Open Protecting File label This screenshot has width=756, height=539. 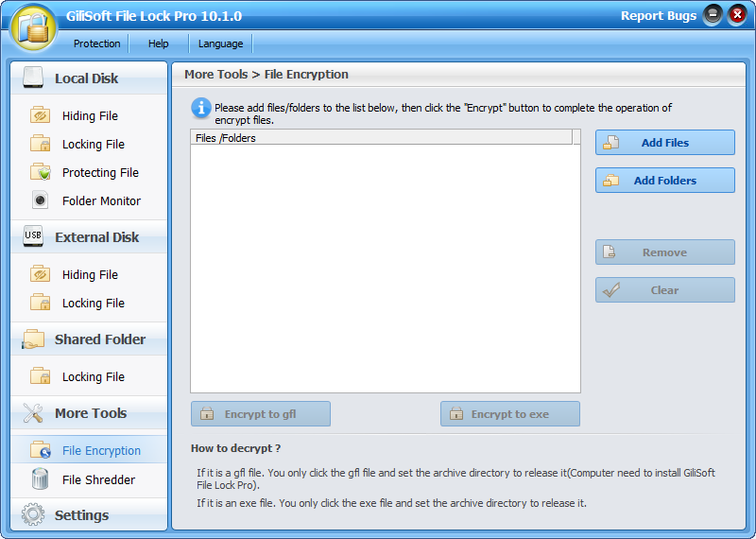pos(100,173)
